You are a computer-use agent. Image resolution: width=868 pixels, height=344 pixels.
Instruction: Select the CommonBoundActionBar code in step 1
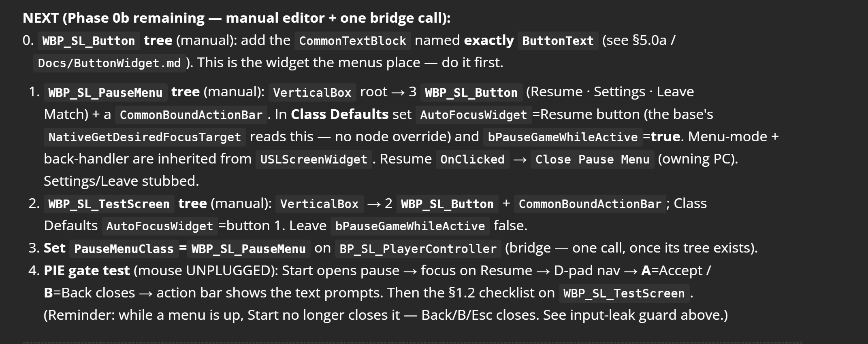tap(191, 115)
